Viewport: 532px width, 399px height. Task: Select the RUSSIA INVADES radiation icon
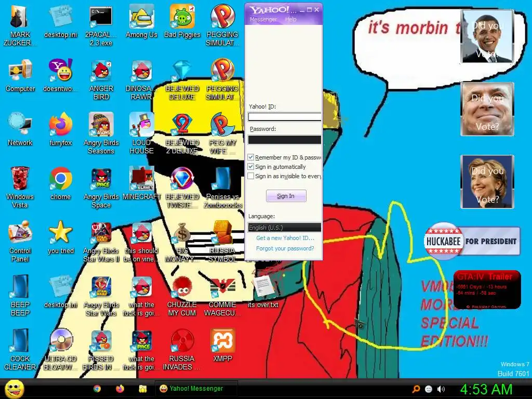(182, 349)
